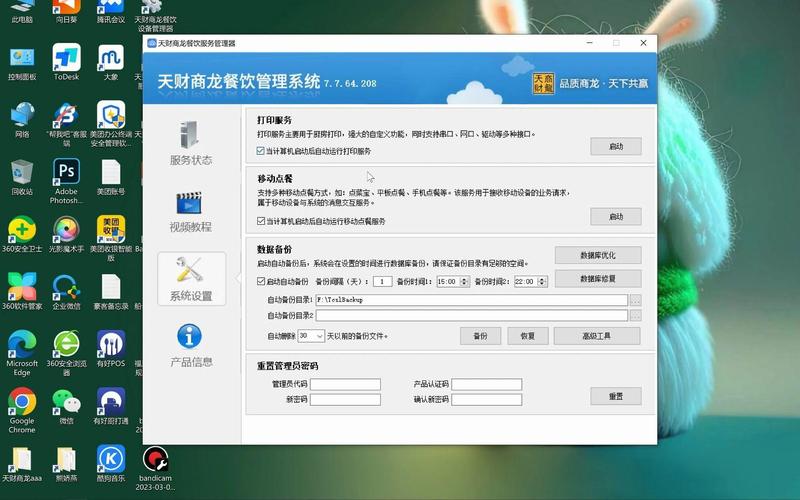Start the 移动点餐 service with 启动 button
800x500 pixels.
click(616, 216)
